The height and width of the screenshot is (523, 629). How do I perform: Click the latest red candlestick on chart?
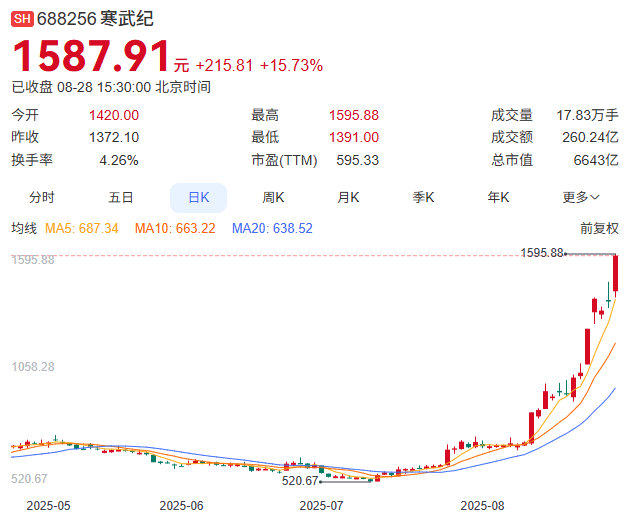[x=615, y=274]
